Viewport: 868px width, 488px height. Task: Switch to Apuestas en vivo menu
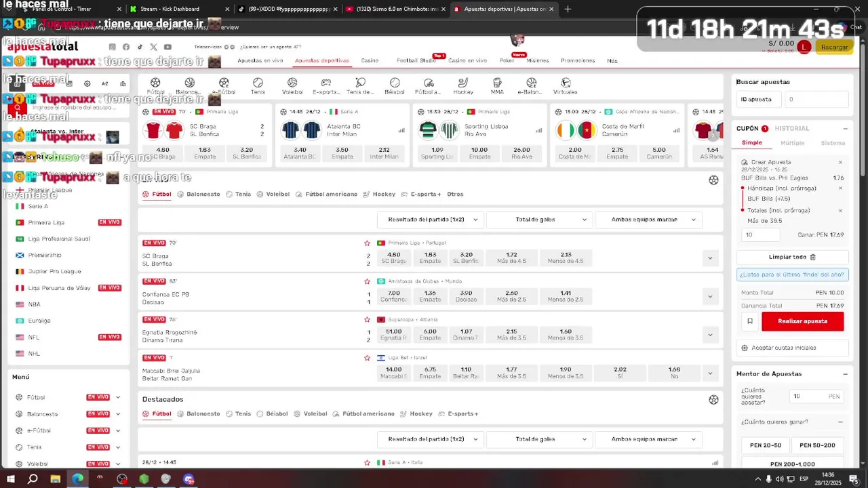coord(260,60)
